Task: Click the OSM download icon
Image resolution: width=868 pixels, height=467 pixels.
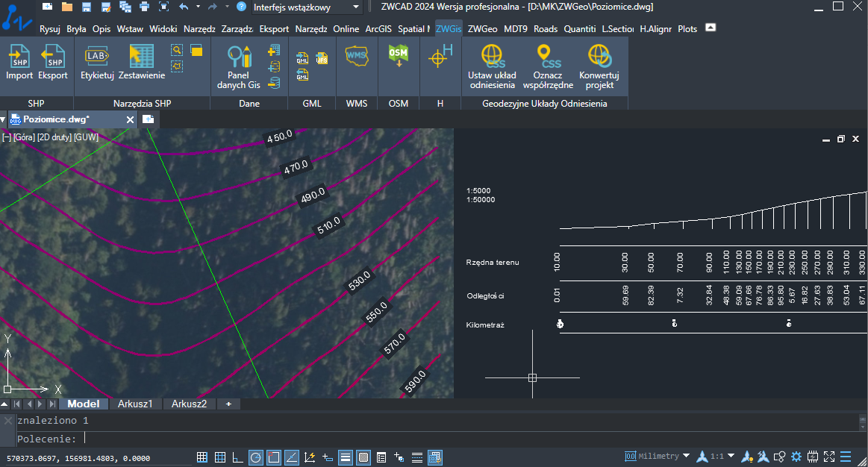Action: click(x=398, y=57)
